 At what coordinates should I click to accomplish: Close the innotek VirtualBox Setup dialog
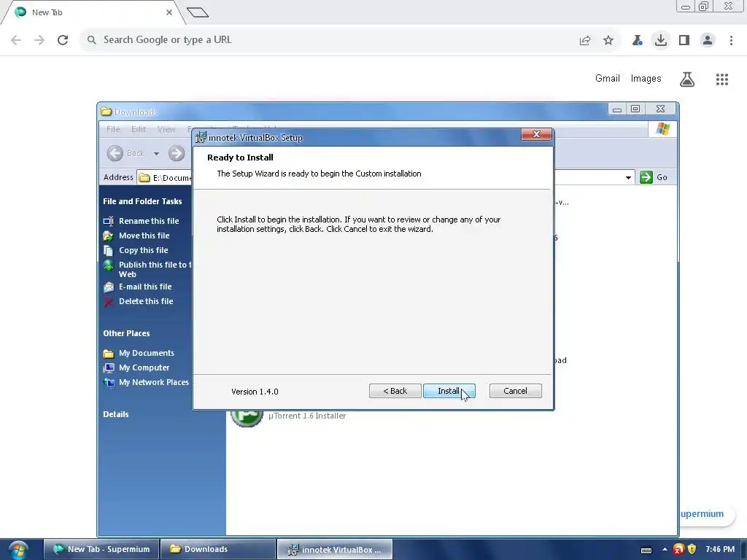536,135
